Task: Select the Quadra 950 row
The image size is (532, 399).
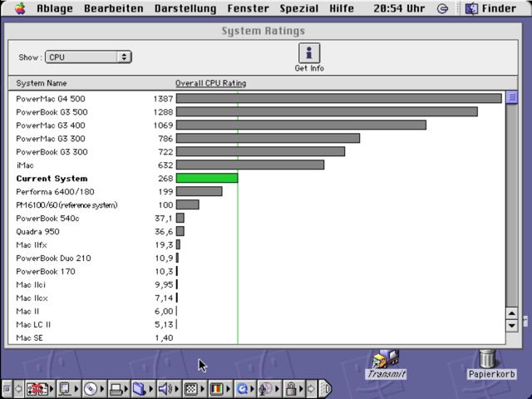Action: point(257,231)
